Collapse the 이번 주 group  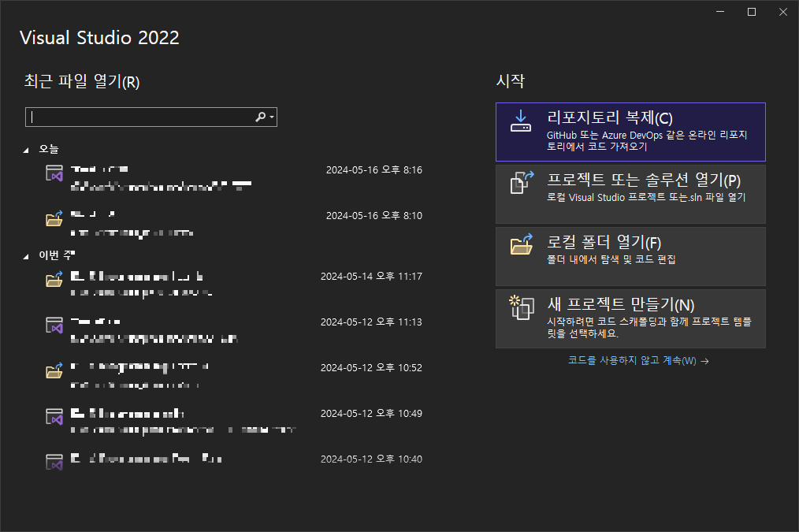[x=26, y=256]
